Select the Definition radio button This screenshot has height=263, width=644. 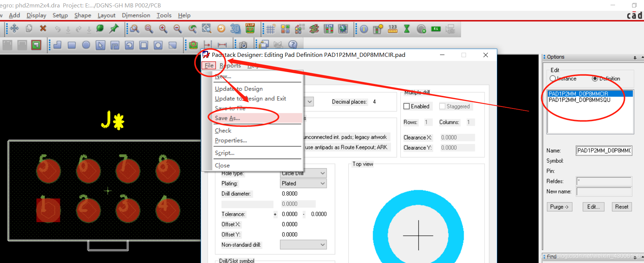(595, 78)
